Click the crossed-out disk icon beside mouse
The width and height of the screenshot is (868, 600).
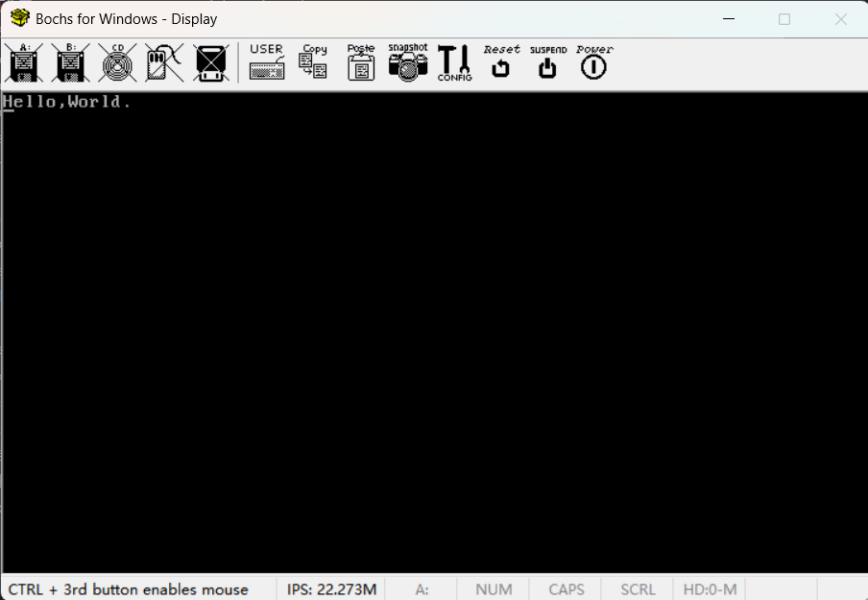(210, 62)
